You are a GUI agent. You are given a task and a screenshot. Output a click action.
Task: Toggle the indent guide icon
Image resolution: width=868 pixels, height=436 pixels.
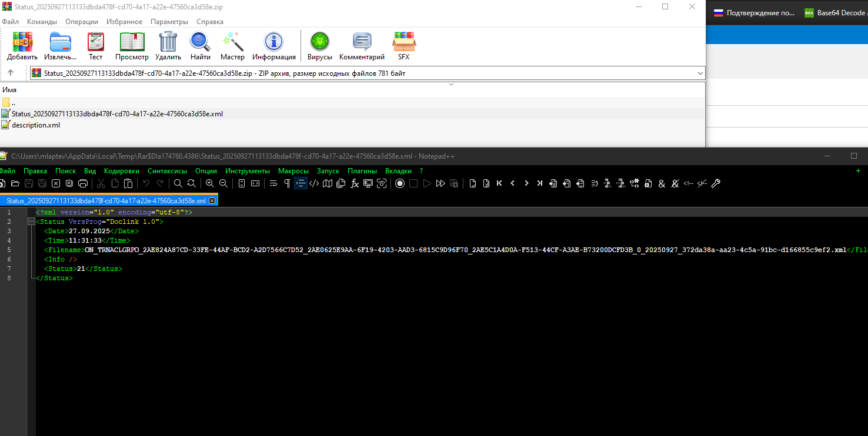coord(301,183)
